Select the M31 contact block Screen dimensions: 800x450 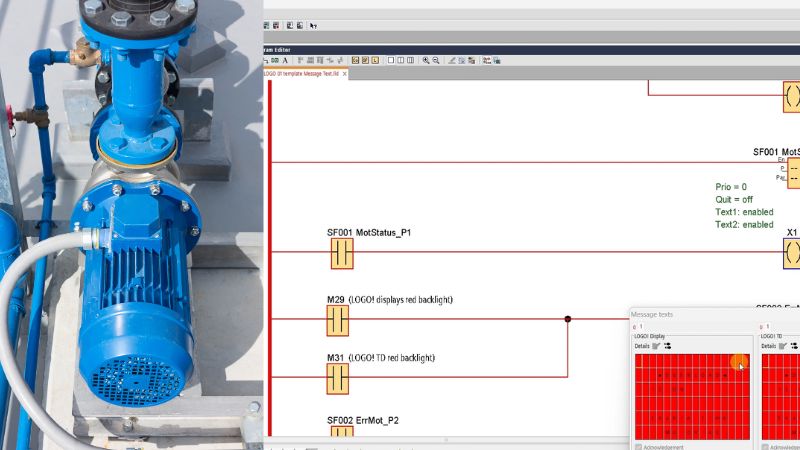pyautogui.click(x=338, y=379)
